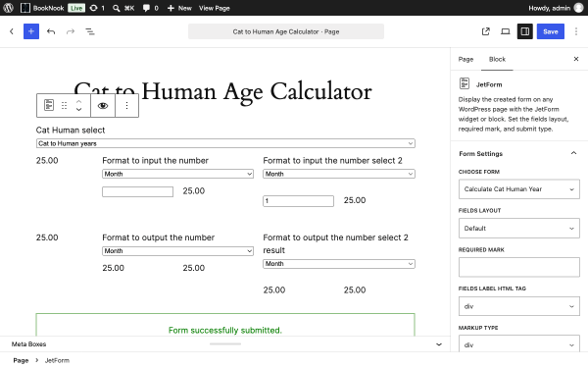The height and width of the screenshot is (368, 588).
Task: Open Howdy, admin account menu
Action: click(556, 8)
